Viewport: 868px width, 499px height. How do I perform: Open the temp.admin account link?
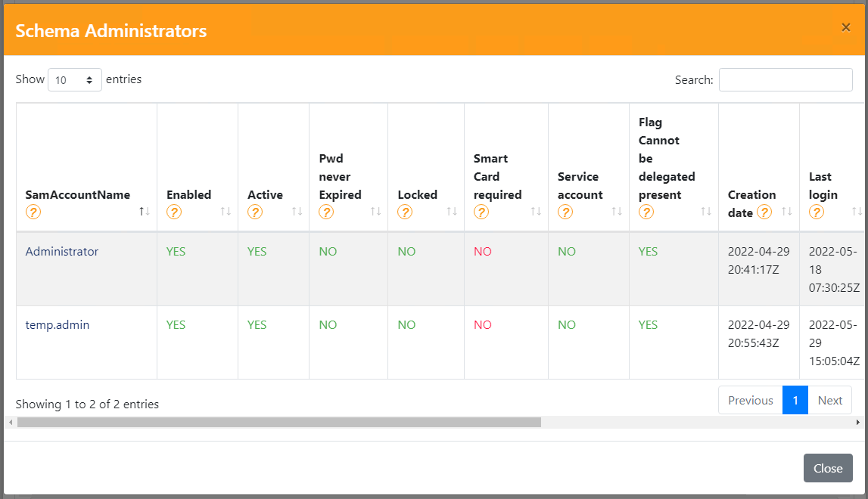pyautogui.click(x=58, y=325)
